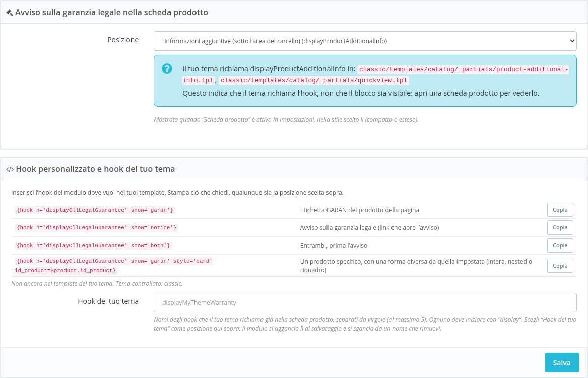
Task: Click the hook code with show='garan'
Action: click(x=95, y=210)
